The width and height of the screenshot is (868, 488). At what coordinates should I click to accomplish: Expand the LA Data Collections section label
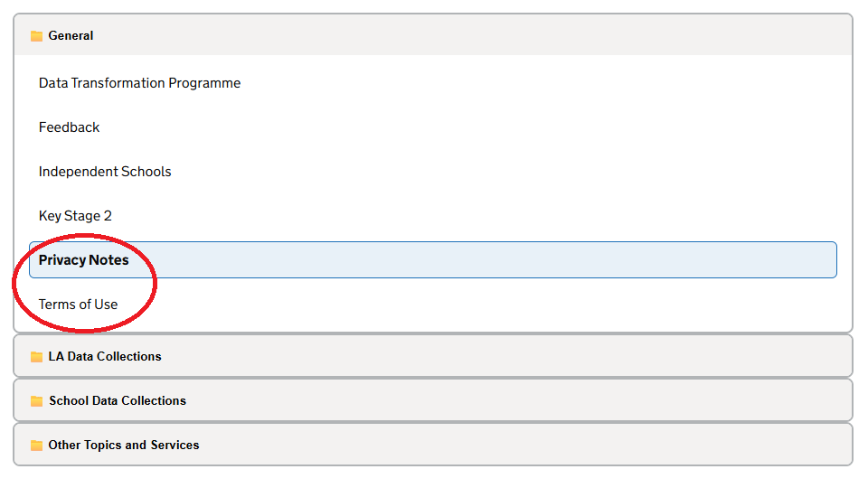pos(105,356)
